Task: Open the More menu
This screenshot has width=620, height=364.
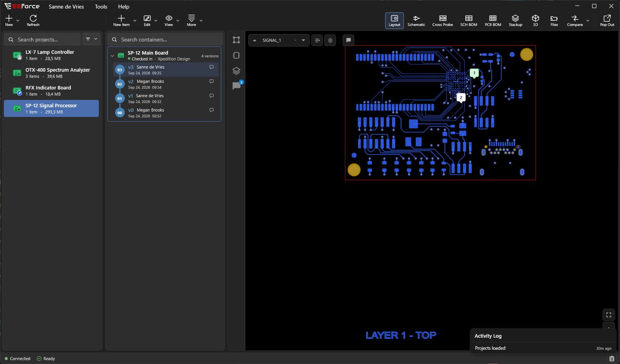Action: pos(191,21)
